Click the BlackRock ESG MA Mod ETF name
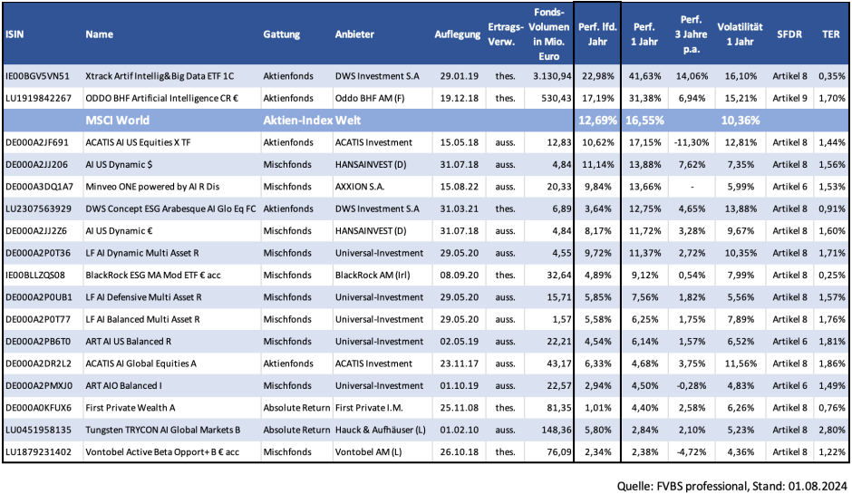This screenshot has width=852, height=504. pos(151,275)
